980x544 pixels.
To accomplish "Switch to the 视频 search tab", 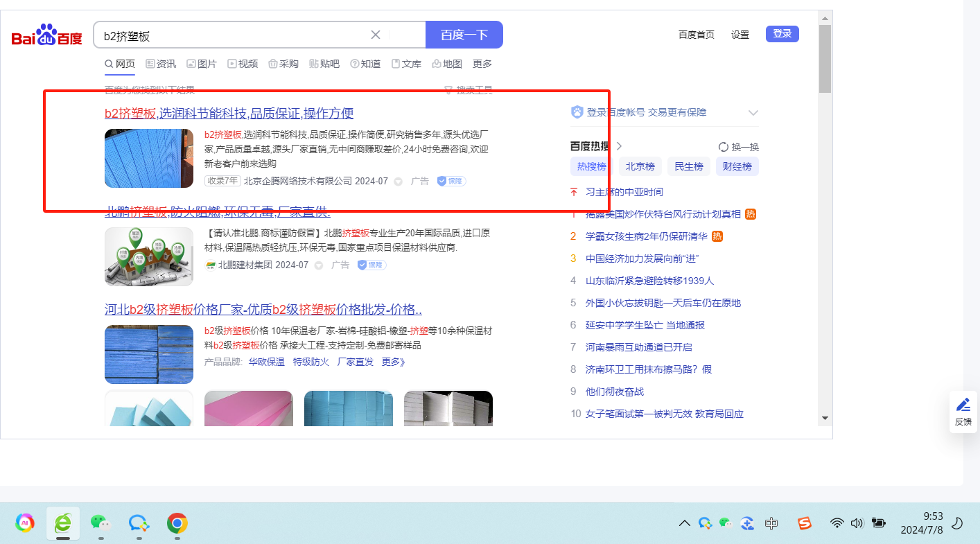I will point(243,64).
